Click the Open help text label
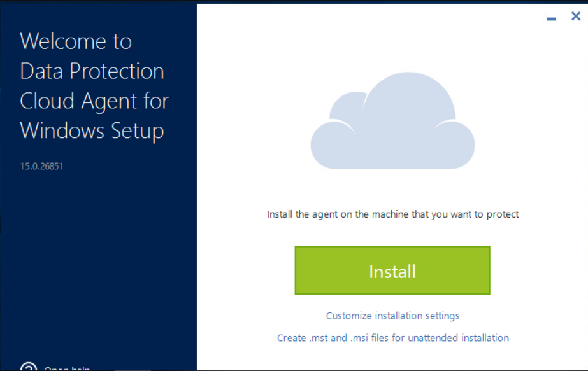The height and width of the screenshot is (371, 588). pos(67,368)
